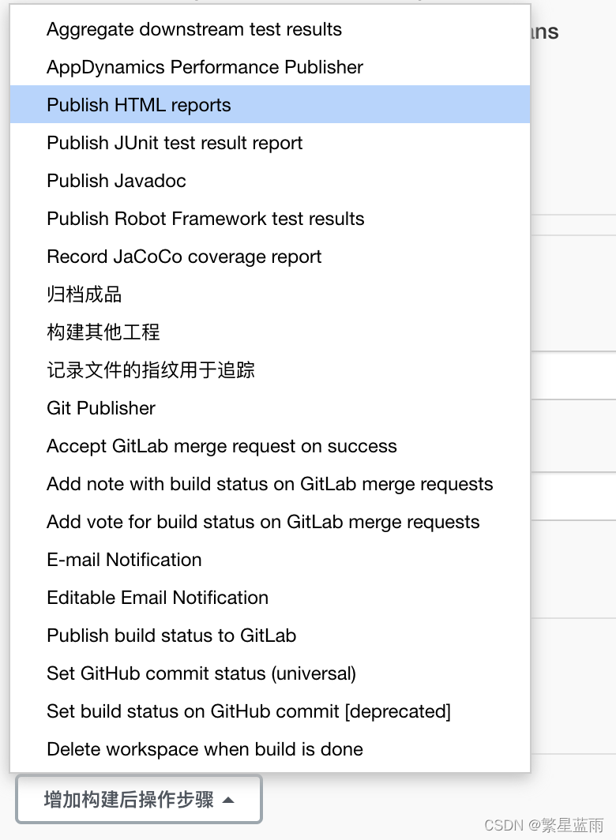Choose 归档成品 post-build action

coord(269,294)
